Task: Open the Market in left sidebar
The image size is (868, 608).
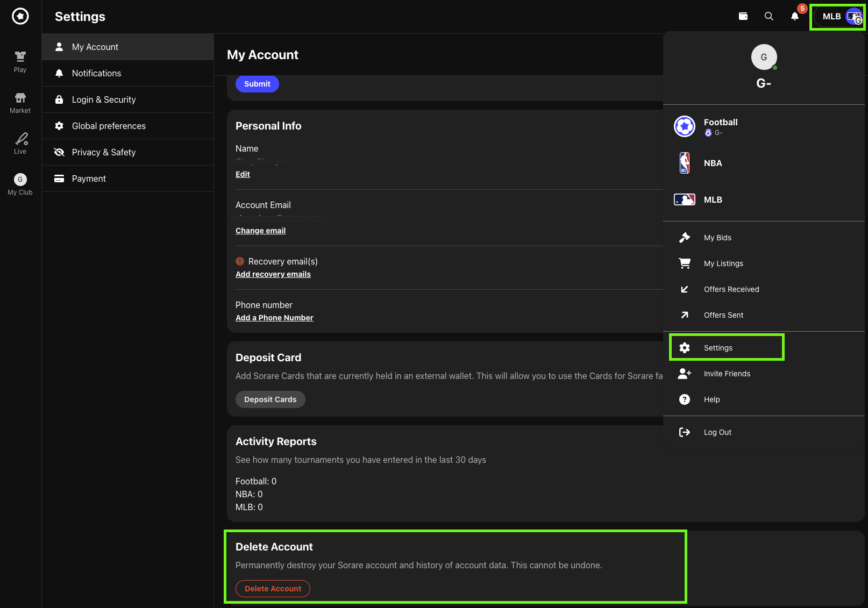Action: [20, 103]
